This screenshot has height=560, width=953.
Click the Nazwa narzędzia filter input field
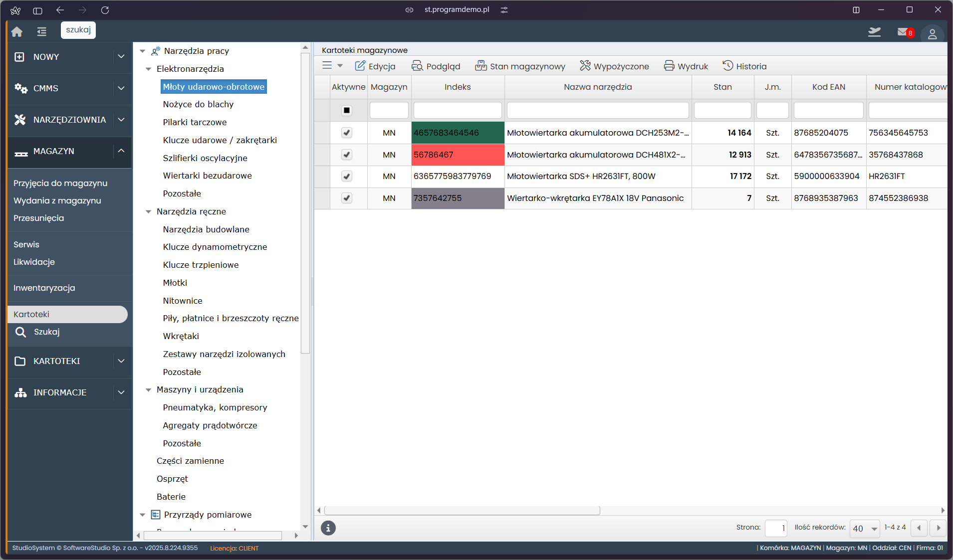[x=597, y=110]
